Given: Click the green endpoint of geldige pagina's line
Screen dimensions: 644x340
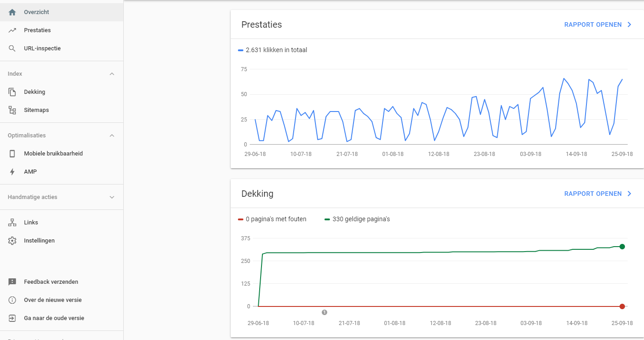Looking at the screenshot, I should click(622, 247).
